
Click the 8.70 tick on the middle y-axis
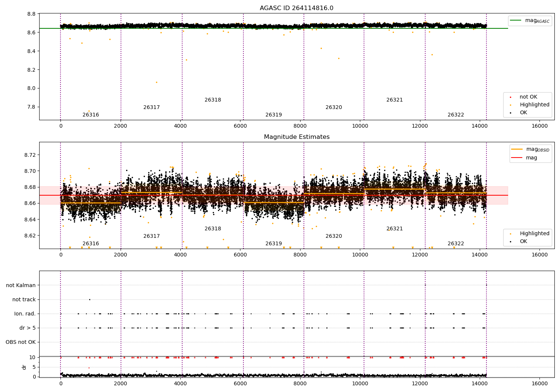(30, 171)
